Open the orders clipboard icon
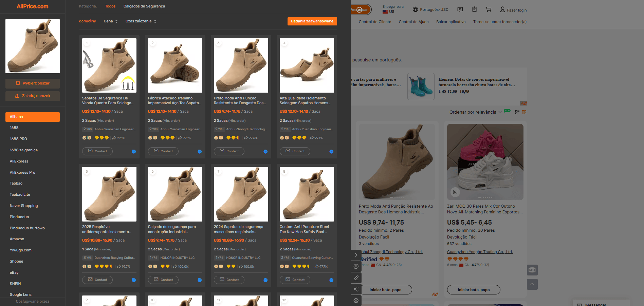The height and width of the screenshot is (306, 644). (474, 9)
